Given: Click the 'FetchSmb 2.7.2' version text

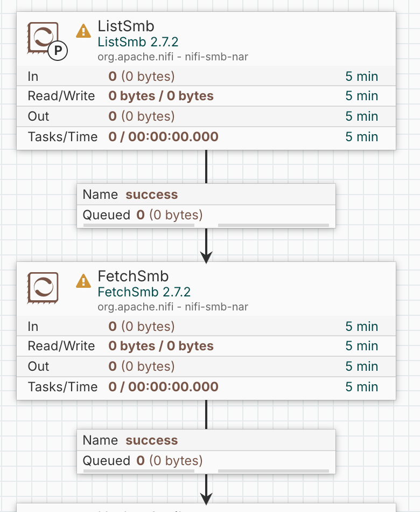Looking at the screenshot, I should point(144,292).
